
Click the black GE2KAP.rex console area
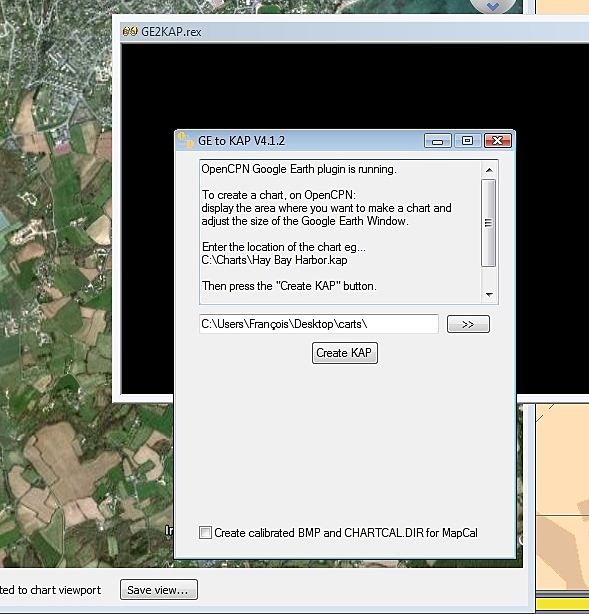click(345, 86)
